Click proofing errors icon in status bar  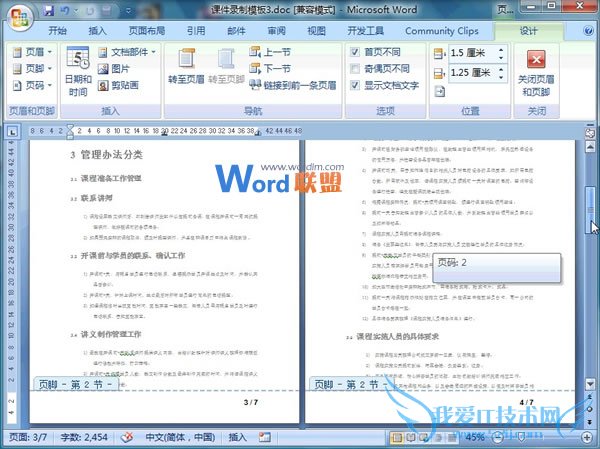point(127,437)
